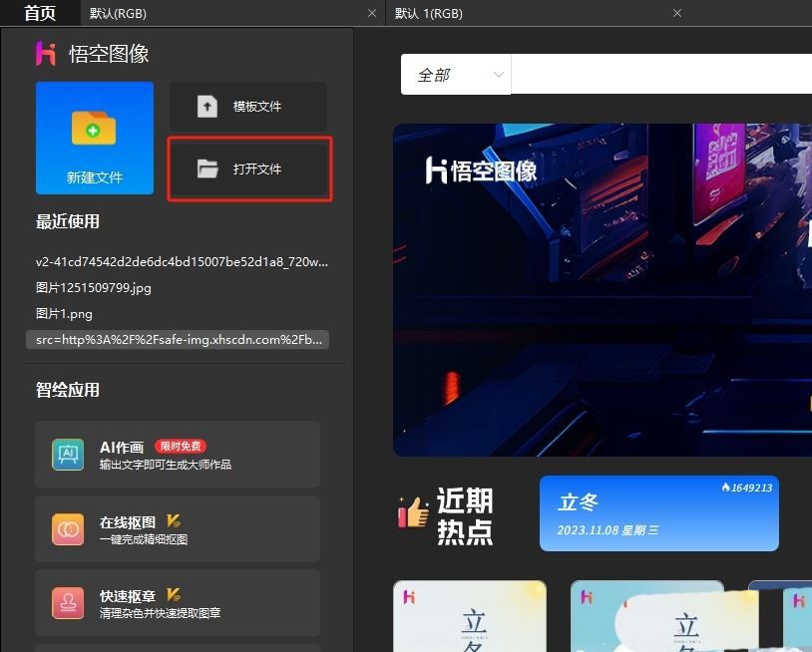Open recent file src=http%3A%2F%2Fsafe-img.xhscdn.com...
Viewport: 812px width, 652px height.
click(178, 339)
